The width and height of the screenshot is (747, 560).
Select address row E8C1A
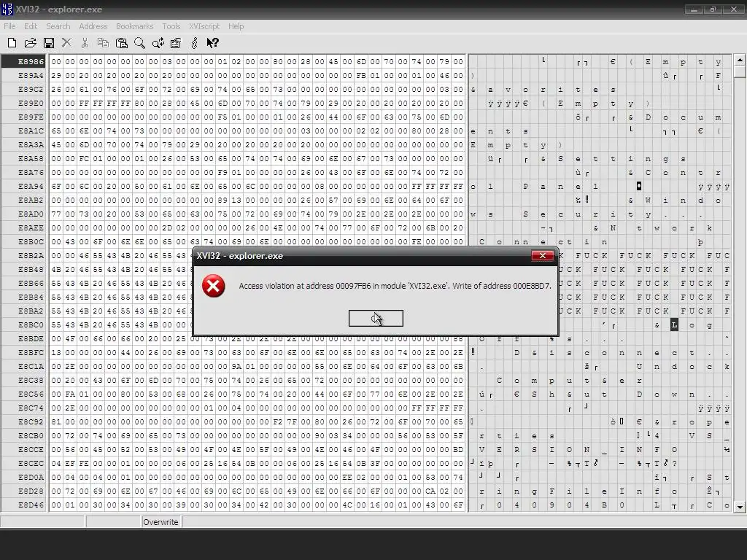coord(25,366)
